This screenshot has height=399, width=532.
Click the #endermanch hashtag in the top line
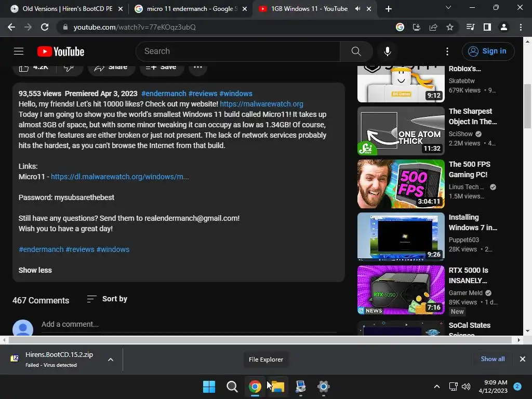tap(164, 94)
